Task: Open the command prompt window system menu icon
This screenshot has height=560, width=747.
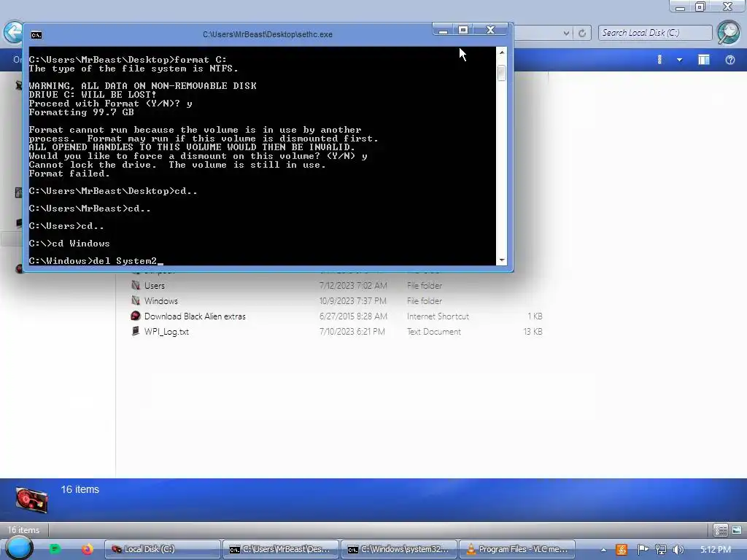Action: 36,35
